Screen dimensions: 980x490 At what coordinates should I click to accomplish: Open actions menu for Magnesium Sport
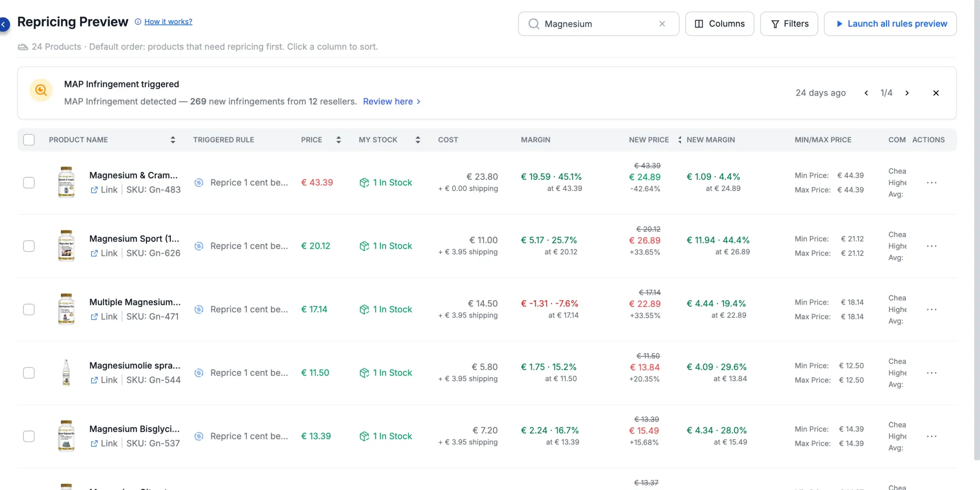pyautogui.click(x=931, y=246)
